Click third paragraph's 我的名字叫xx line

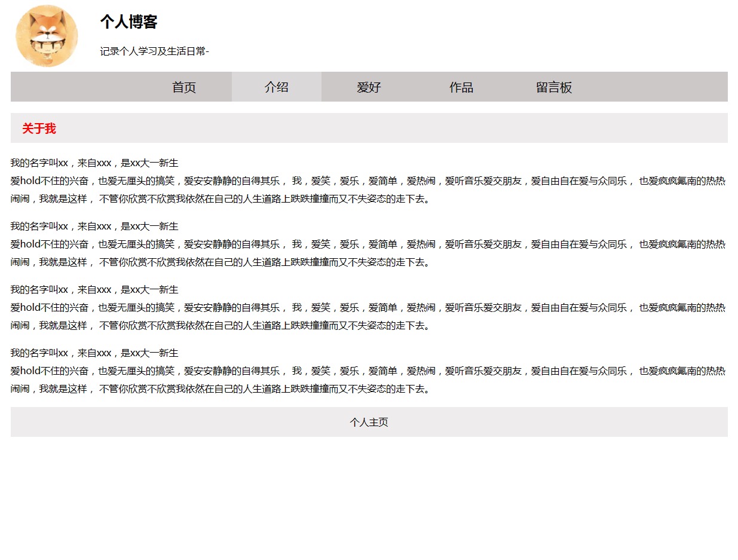coord(94,290)
